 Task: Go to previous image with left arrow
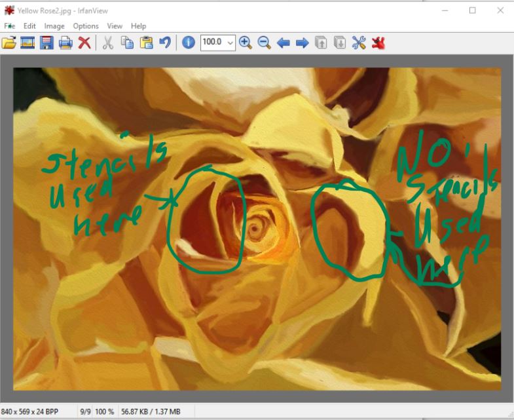(x=283, y=43)
